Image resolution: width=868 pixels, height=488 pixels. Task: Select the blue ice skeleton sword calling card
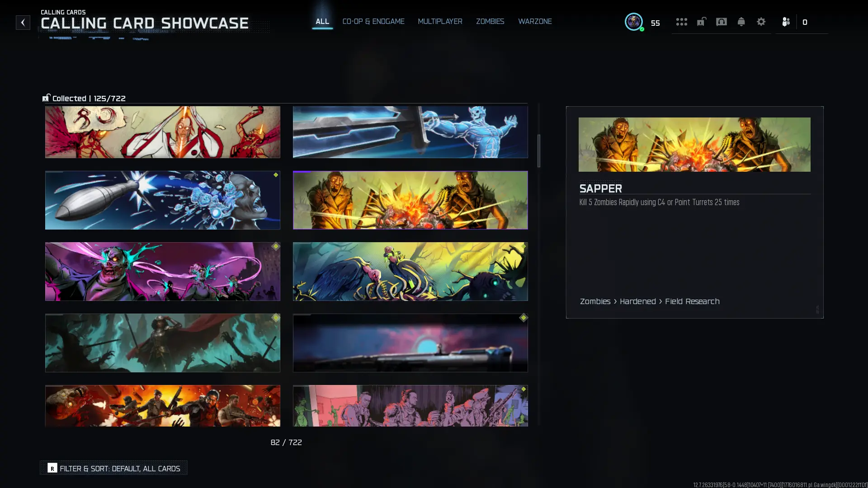(x=410, y=132)
